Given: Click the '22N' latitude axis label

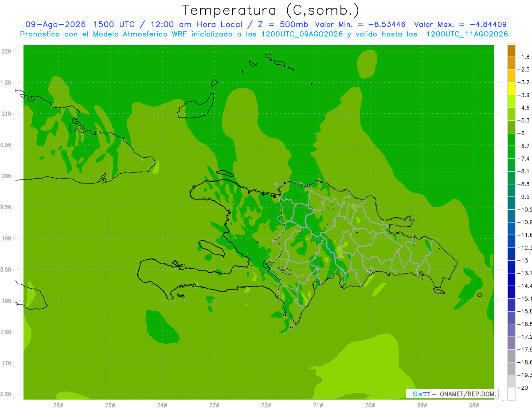Looking at the screenshot, I should 7,51.
